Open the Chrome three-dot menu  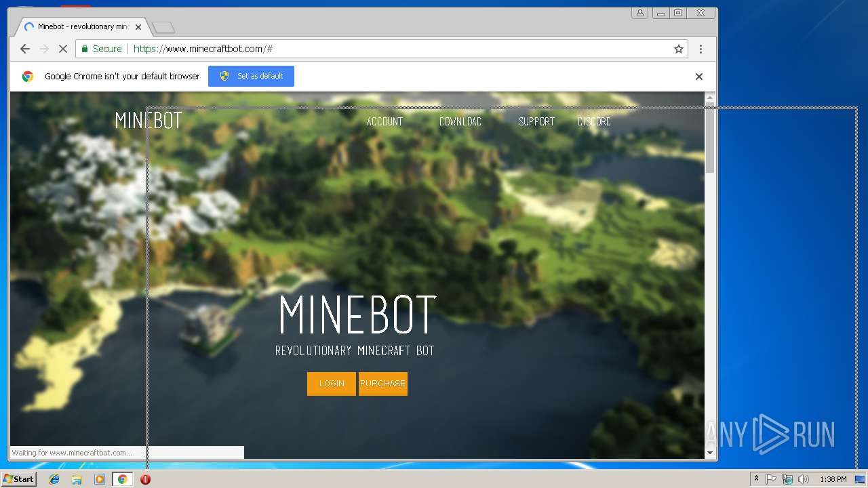pyautogui.click(x=701, y=49)
